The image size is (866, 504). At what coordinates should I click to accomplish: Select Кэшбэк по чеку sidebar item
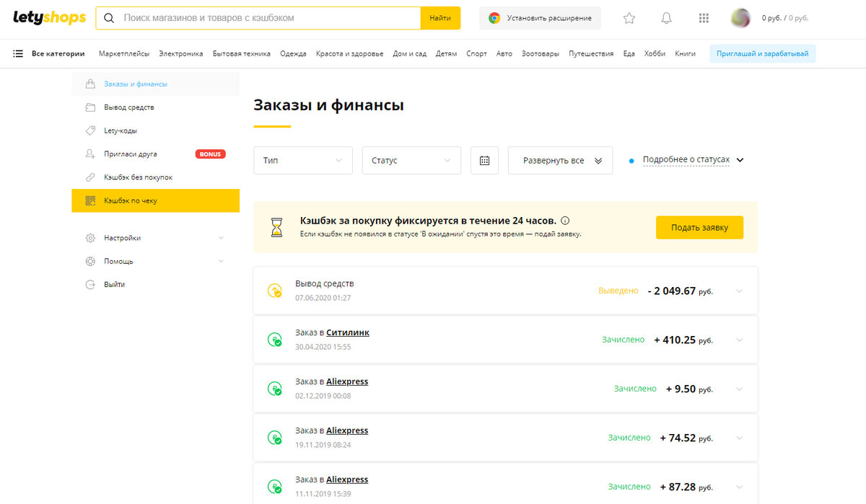coord(155,200)
